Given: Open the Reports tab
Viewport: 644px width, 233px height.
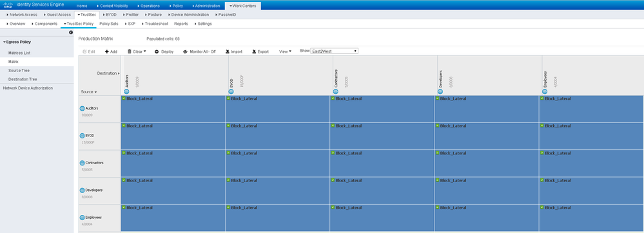Looking at the screenshot, I should tap(181, 24).
